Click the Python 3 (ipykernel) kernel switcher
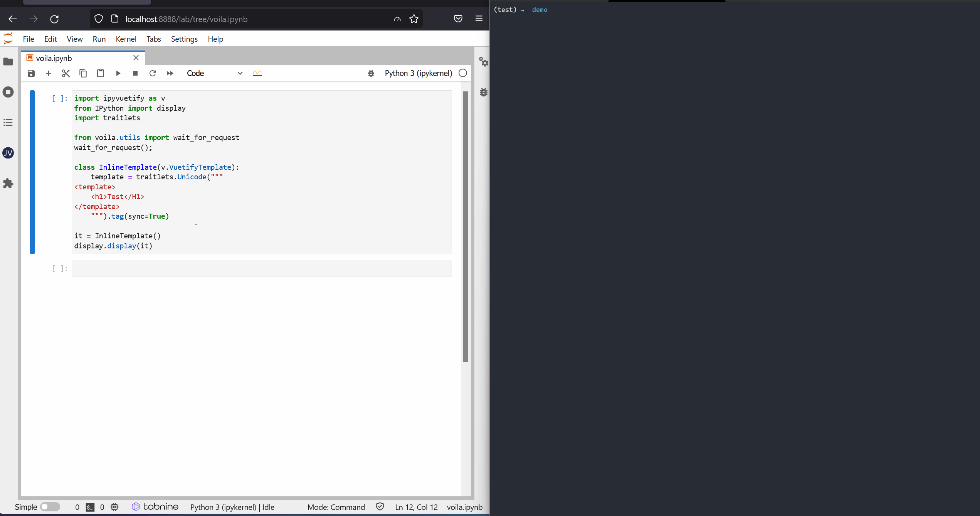Image resolution: width=980 pixels, height=516 pixels. point(418,73)
